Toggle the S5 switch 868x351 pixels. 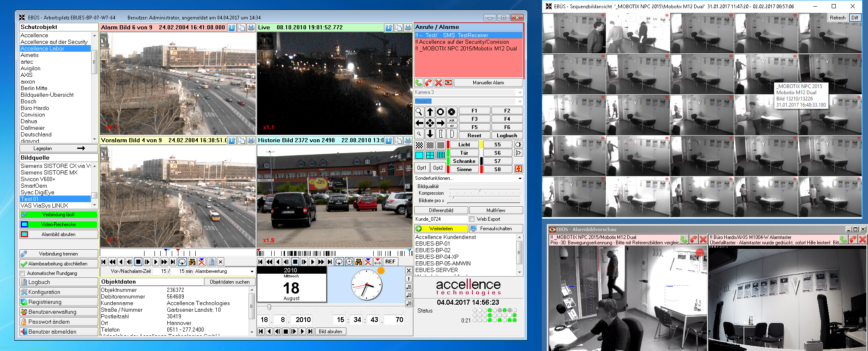tap(498, 145)
